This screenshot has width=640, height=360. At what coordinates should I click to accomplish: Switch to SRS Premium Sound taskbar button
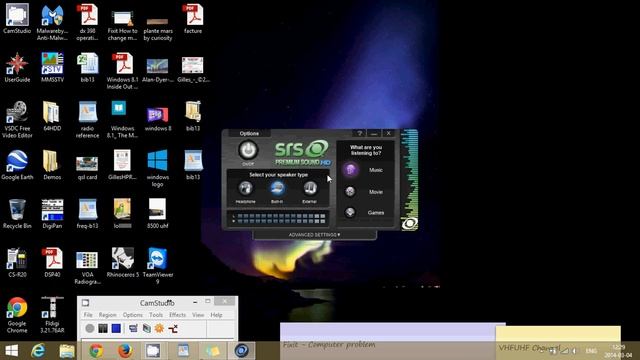(x=241, y=351)
